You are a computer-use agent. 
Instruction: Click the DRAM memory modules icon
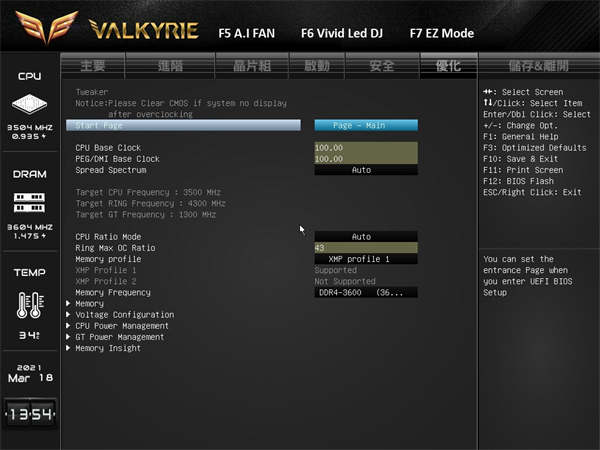pyautogui.click(x=29, y=202)
